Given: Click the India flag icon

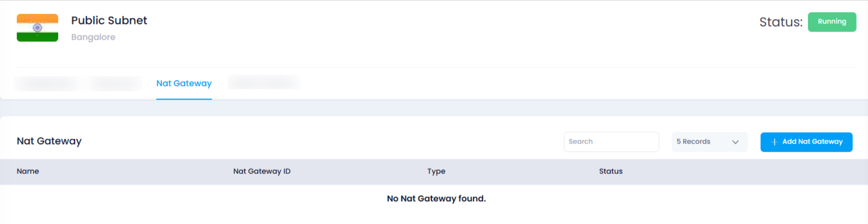Looking at the screenshot, I should click(x=38, y=28).
